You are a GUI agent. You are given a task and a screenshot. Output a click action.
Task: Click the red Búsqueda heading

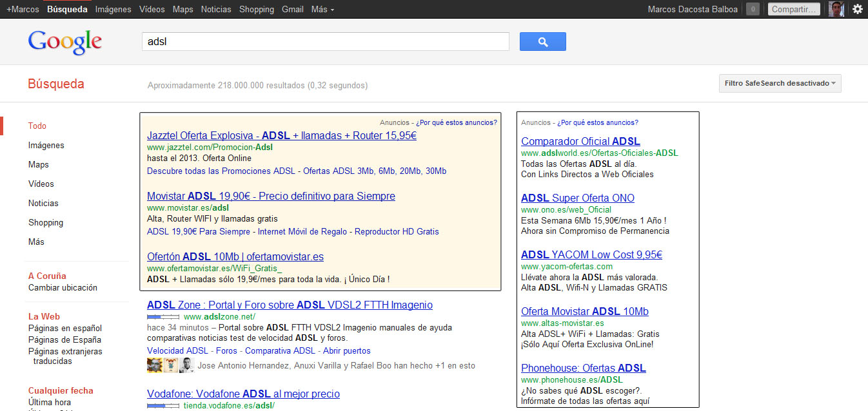[56, 84]
